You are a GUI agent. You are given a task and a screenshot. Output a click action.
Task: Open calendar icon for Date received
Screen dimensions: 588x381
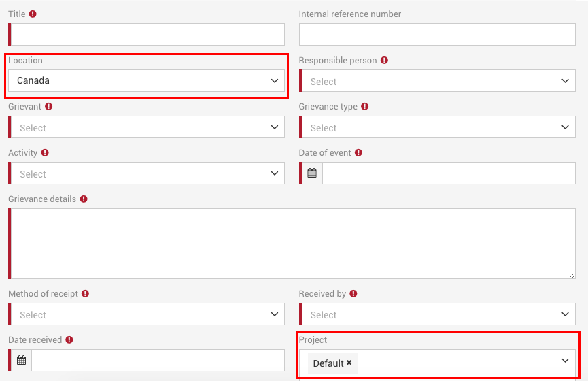pos(21,361)
